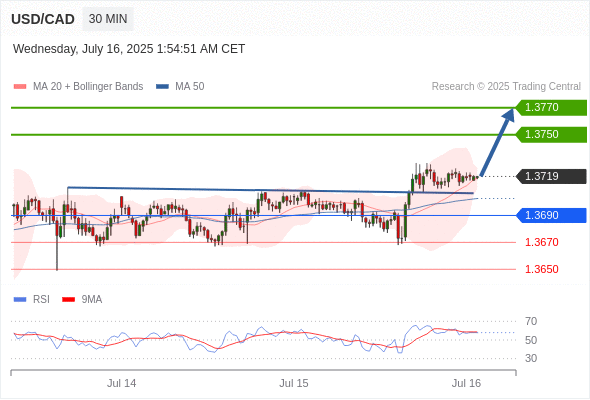Click the 1.3650 red support label
Viewport: 590px width, 400px height.
click(541, 269)
